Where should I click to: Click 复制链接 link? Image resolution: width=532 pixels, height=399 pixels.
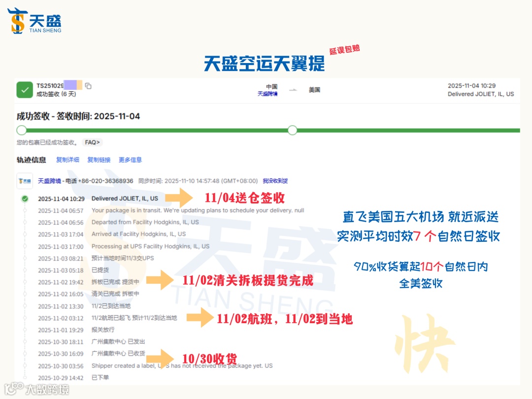(x=99, y=160)
